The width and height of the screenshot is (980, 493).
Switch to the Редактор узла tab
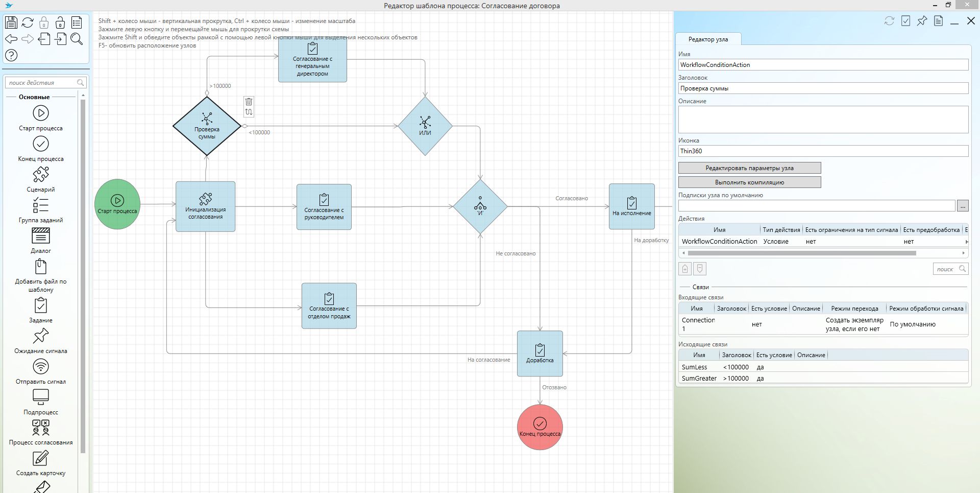(x=708, y=39)
